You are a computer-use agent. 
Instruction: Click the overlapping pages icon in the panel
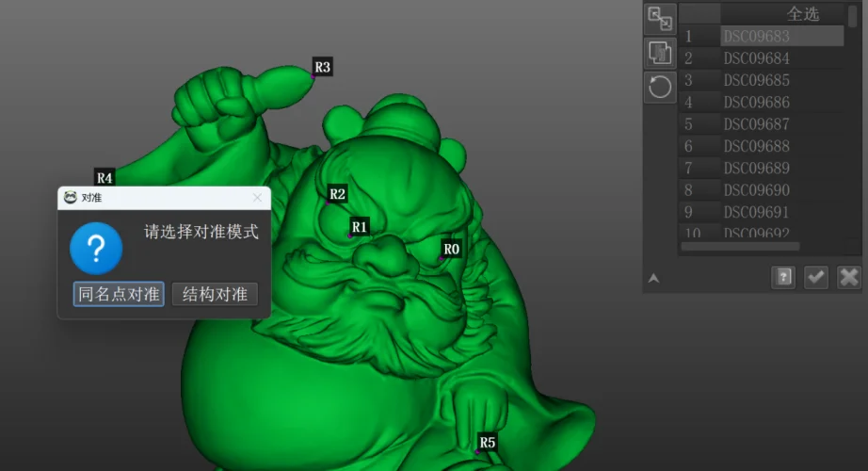660,53
